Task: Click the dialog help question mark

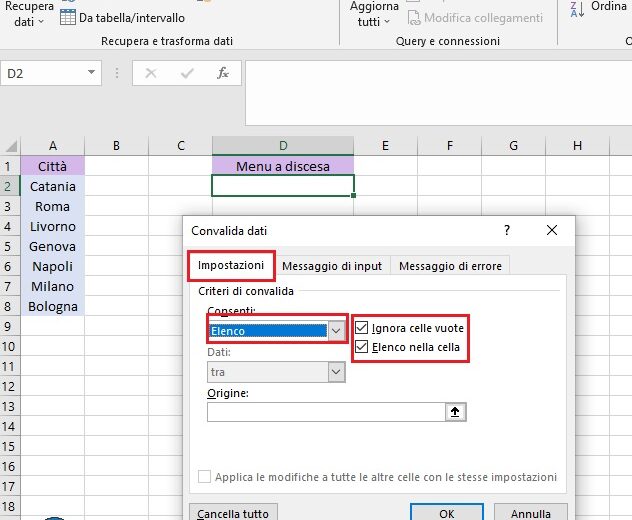Action: 506,231
